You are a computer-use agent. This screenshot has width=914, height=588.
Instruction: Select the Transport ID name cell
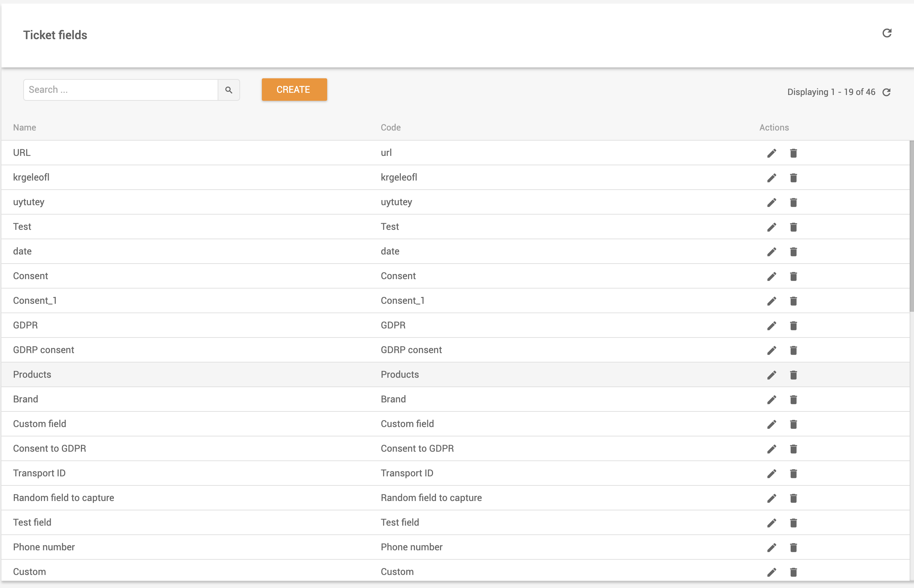coord(39,473)
